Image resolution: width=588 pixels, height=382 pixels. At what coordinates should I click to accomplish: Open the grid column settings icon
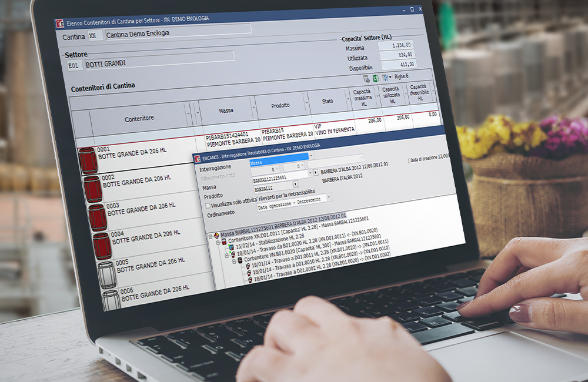[x=386, y=78]
